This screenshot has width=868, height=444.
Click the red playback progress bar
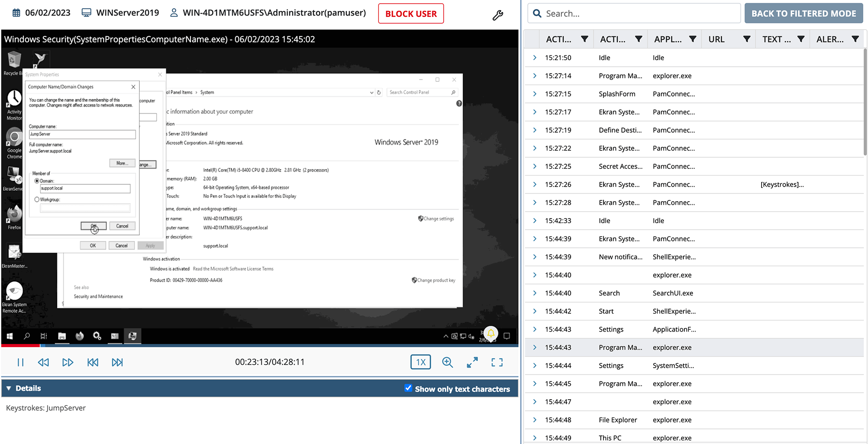pyautogui.click(x=21, y=346)
